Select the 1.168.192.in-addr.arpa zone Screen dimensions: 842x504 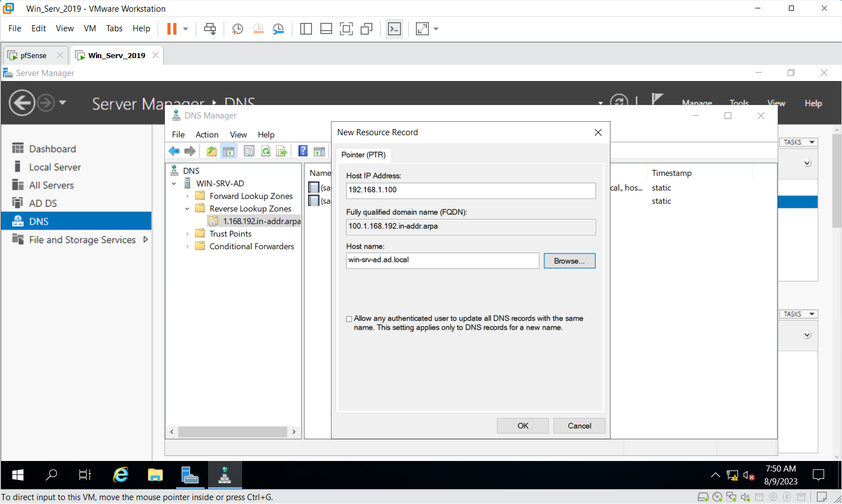coord(261,221)
